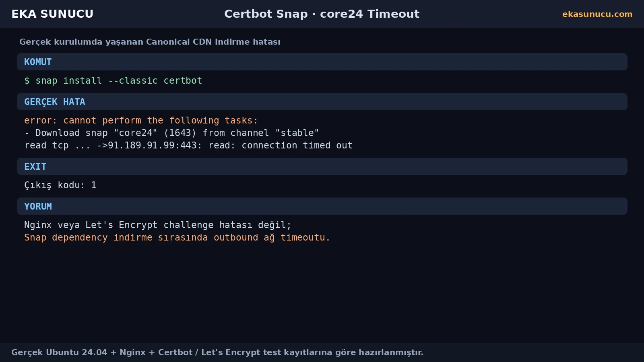Select the EXIT section header
644x362 pixels.
click(322, 167)
